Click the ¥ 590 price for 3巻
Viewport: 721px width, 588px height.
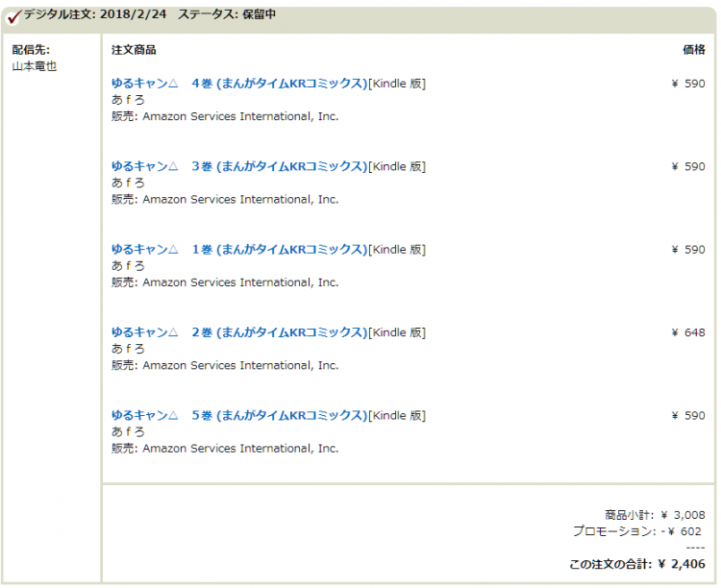pos(688,166)
